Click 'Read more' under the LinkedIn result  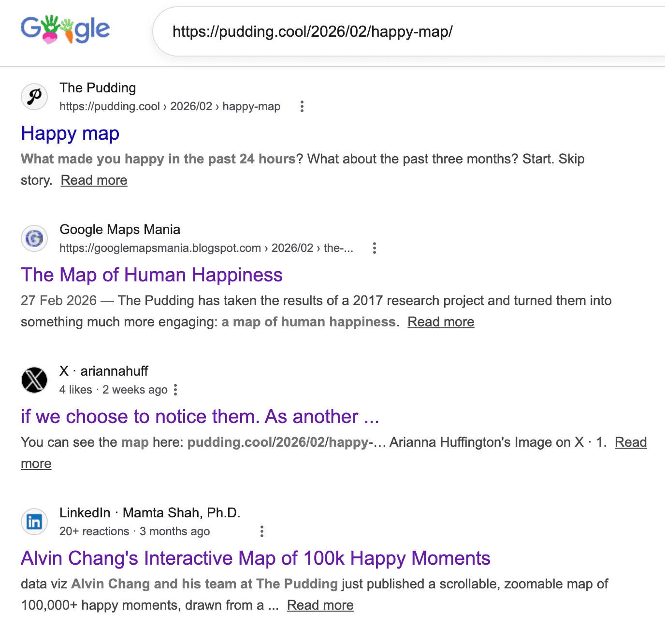pos(320,605)
